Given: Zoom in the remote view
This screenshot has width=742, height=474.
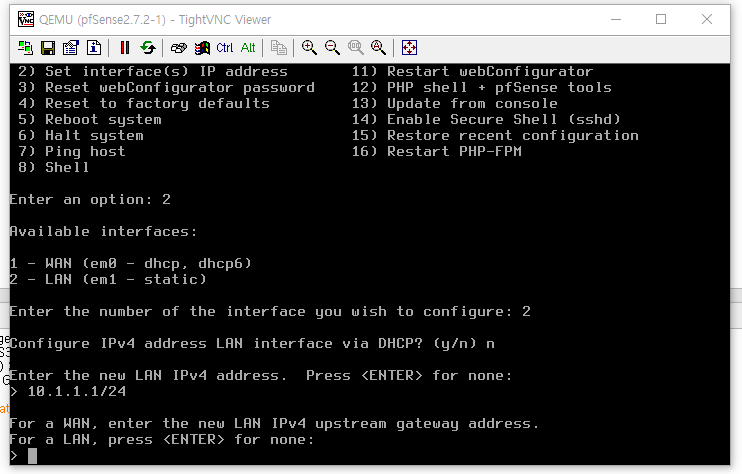Looking at the screenshot, I should pos(309,48).
